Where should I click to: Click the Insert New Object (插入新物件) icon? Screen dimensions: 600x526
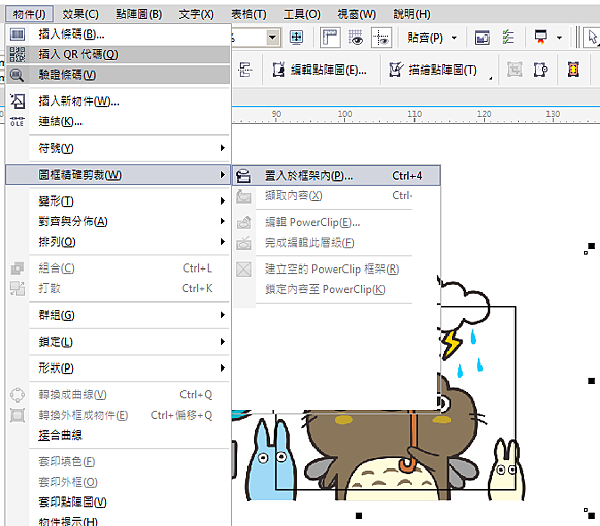[17, 101]
